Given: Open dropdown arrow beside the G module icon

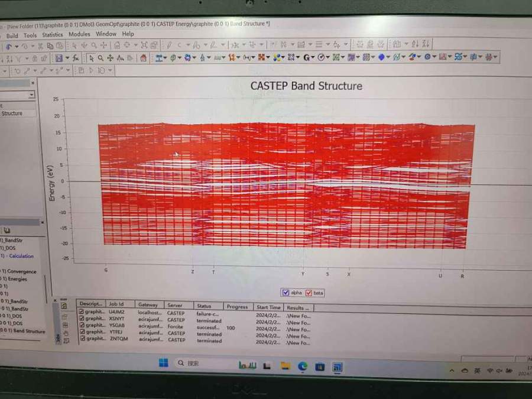Looking at the screenshot, I should tap(313, 57).
